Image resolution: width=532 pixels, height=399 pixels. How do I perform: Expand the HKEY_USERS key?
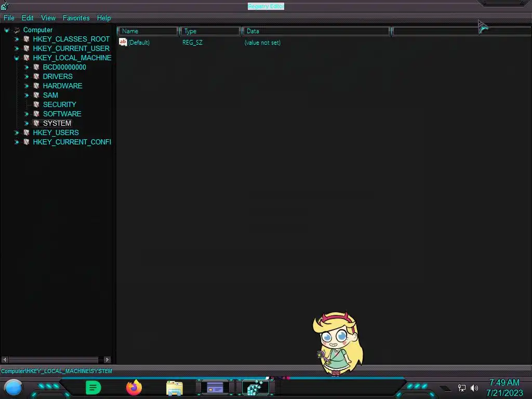16,132
